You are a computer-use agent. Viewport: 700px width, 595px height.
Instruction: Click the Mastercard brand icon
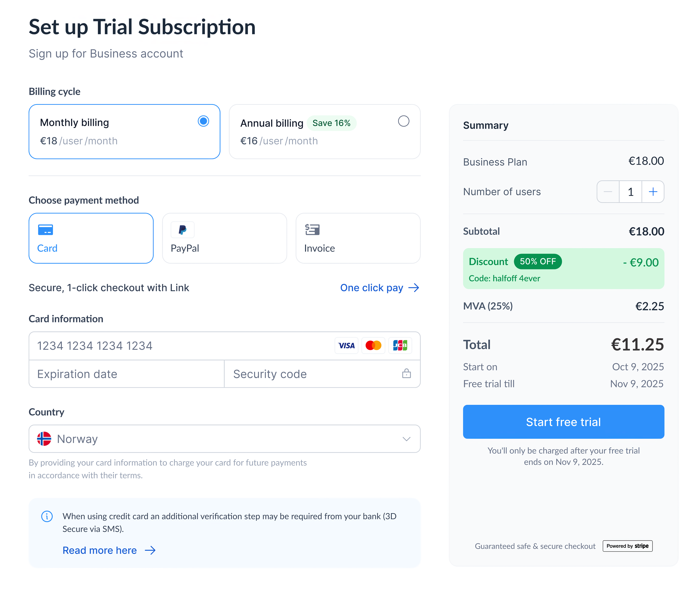373,345
